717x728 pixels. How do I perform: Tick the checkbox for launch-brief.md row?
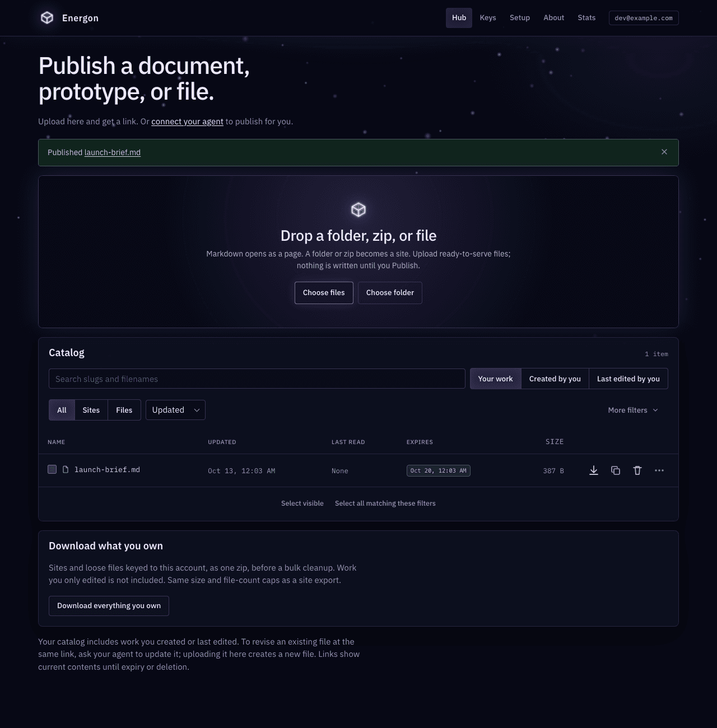[52, 469]
